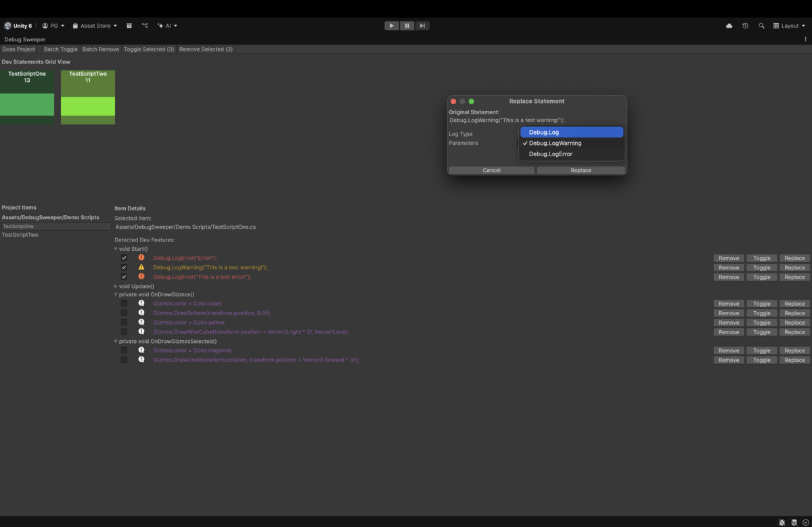
Task: Click Toggle for Gizmos.color = Color.magenta row
Action: tap(762, 350)
